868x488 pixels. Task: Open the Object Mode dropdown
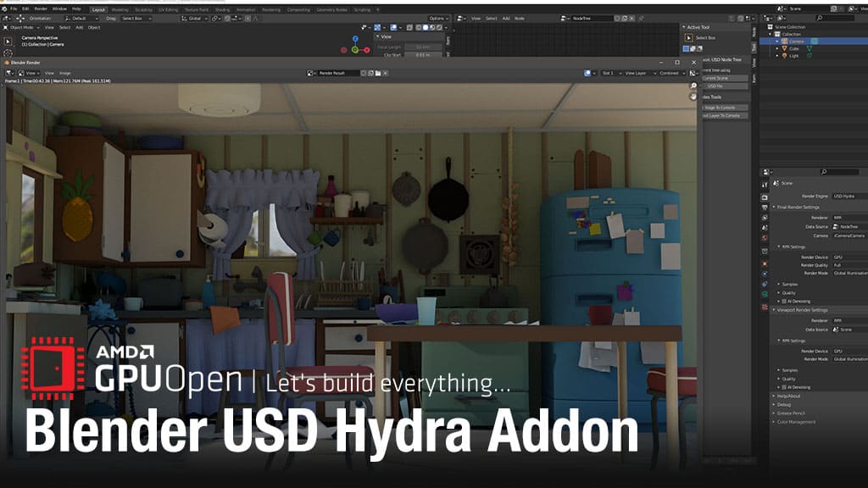tap(21, 27)
